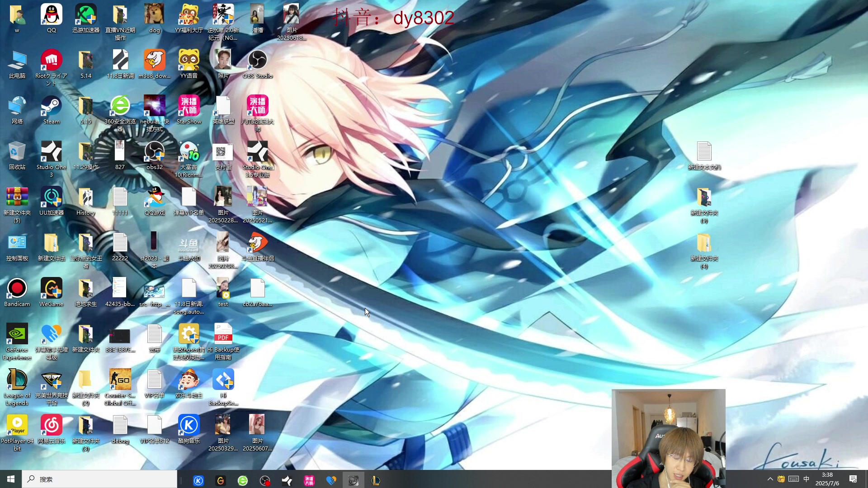Open 迅游加速器 icon
Image resolution: width=868 pixels, height=488 pixels.
[86, 14]
